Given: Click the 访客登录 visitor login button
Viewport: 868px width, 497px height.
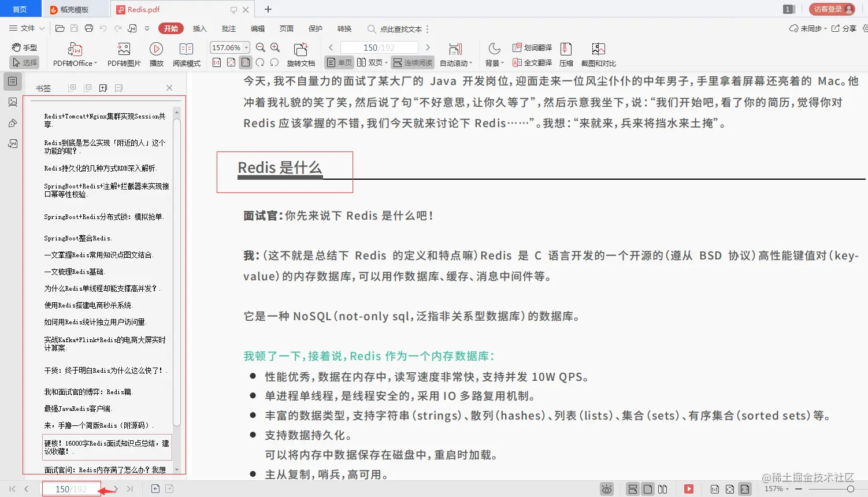Looking at the screenshot, I should [x=831, y=9].
